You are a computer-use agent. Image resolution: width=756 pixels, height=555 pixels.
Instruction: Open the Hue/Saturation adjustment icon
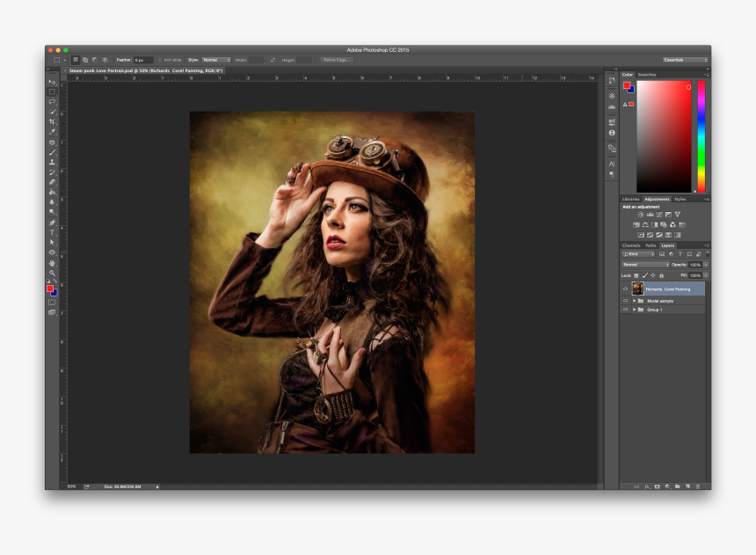click(636, 223)
